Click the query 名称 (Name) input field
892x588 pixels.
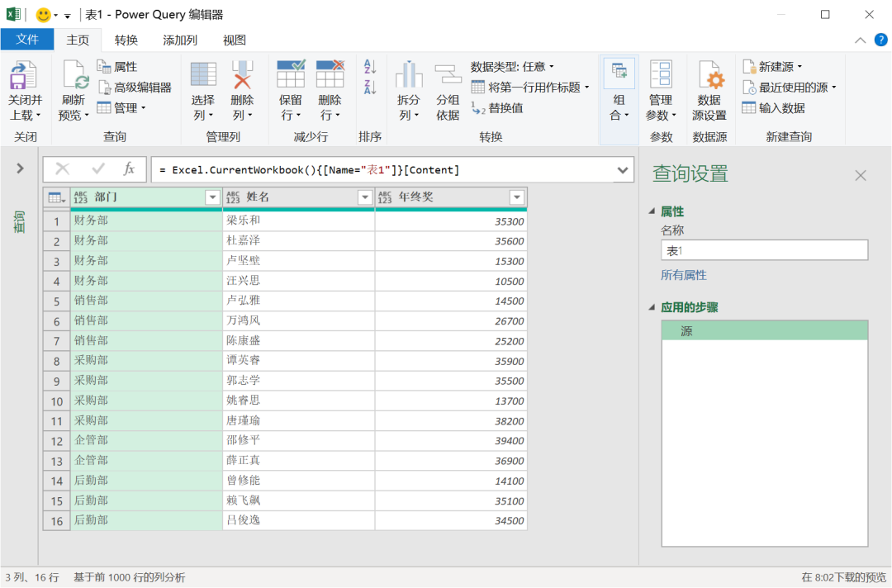[764, 250]
